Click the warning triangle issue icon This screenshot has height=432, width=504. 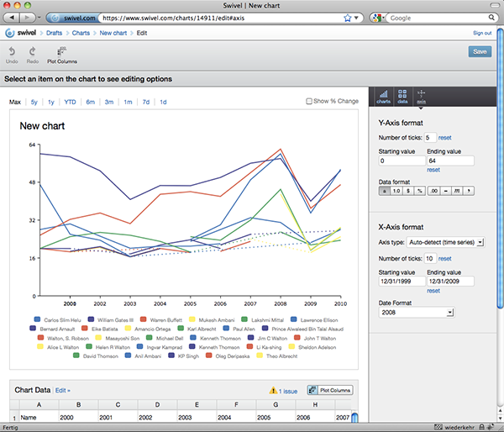(273, 390)
